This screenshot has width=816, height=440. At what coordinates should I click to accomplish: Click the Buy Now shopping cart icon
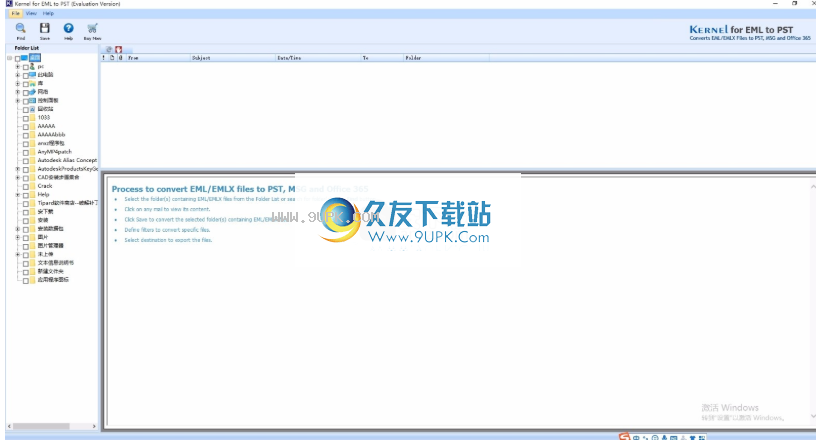[93, 29]
